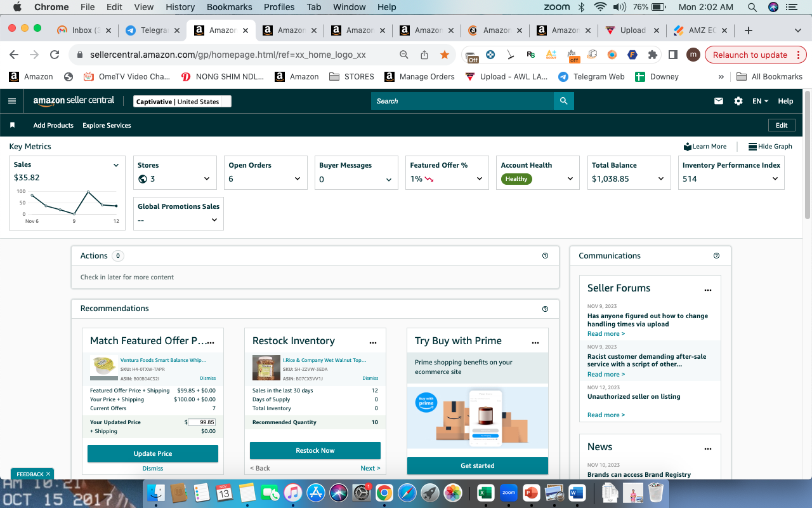Click the Restock Now button

click(x=315, y=450)
